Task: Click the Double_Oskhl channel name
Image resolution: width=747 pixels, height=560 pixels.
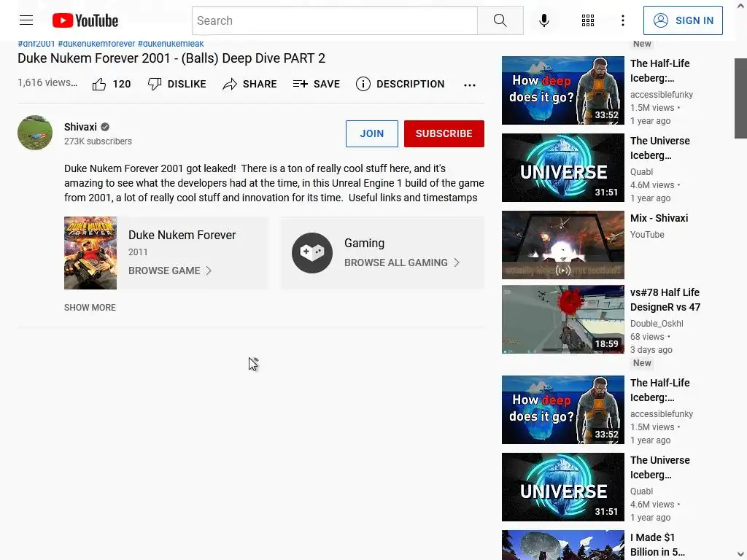Action: point(657,324)
